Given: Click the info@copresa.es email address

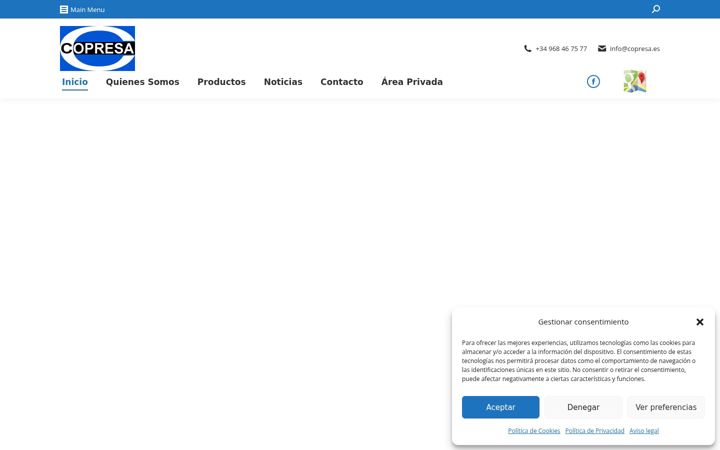Looking at the screenshot, I should click(635, 49).
